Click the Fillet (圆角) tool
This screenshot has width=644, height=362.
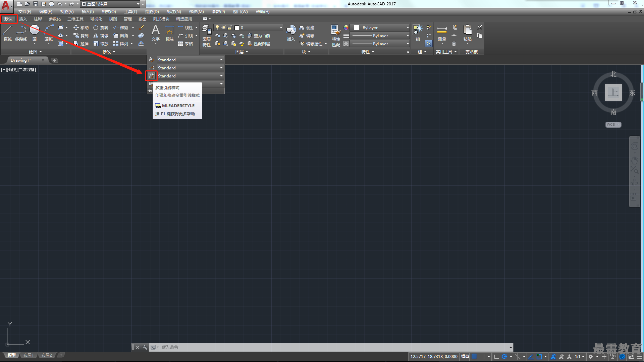tap(121, 36)
